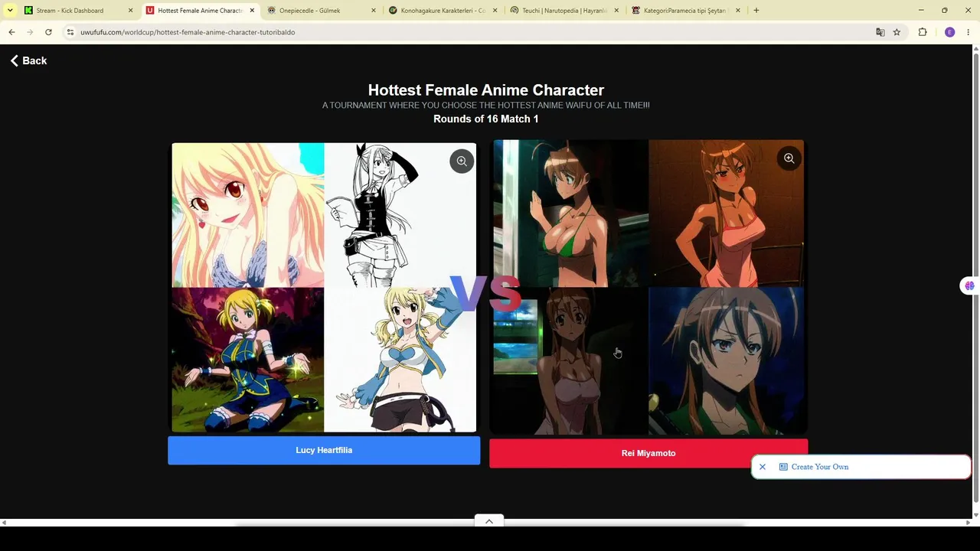Dismiss the Create Your Own popup
The height and width of the screenshot is (551, 980).
[763, 467]
